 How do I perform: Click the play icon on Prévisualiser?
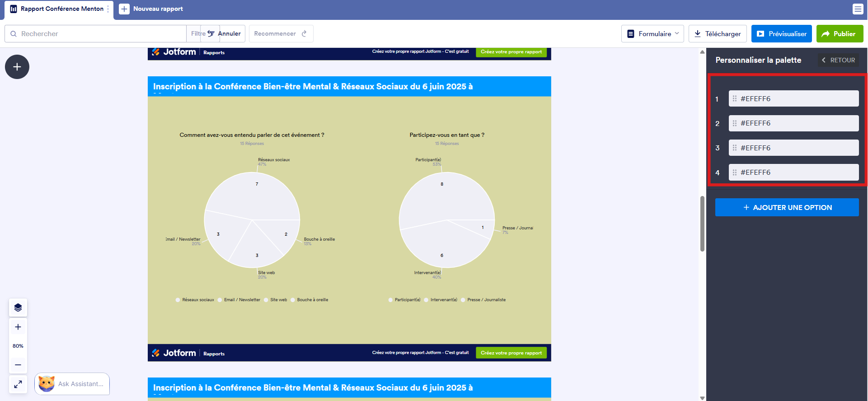(760, 34)
